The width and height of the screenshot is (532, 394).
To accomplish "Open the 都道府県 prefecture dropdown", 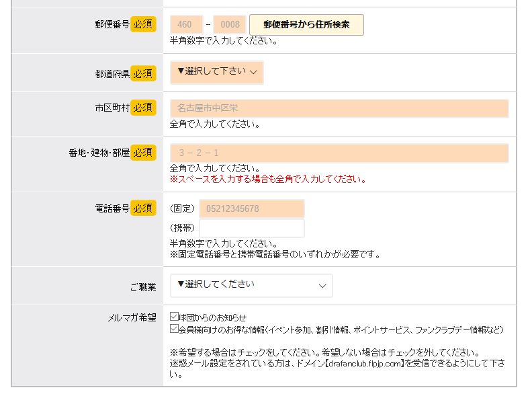I will coord(217,72).
